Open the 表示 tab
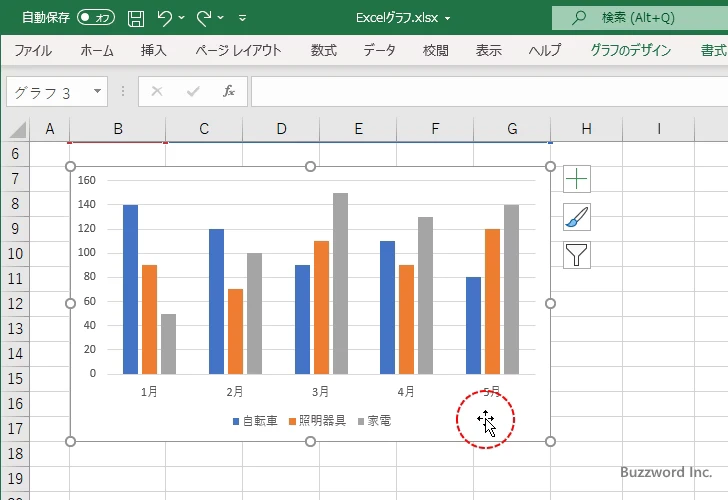The height and width of the screenshot is (500, 728). (488, 50)
